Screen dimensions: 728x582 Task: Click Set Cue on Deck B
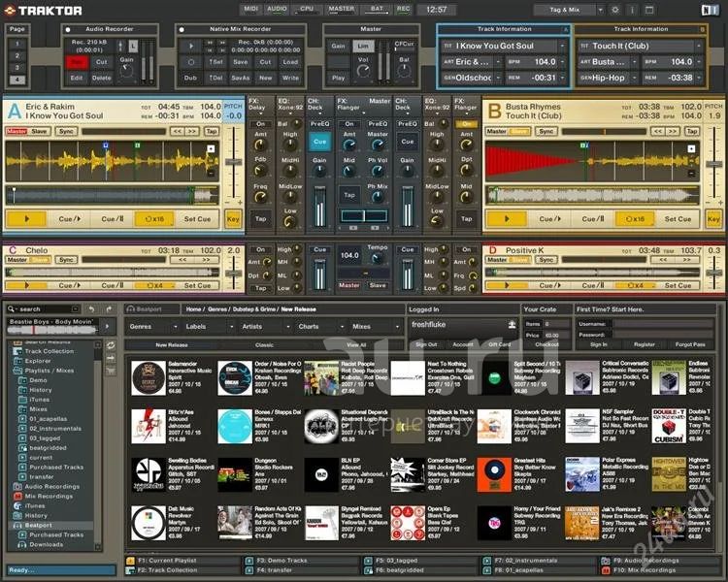pyautogui.click(x=678, y=218)
